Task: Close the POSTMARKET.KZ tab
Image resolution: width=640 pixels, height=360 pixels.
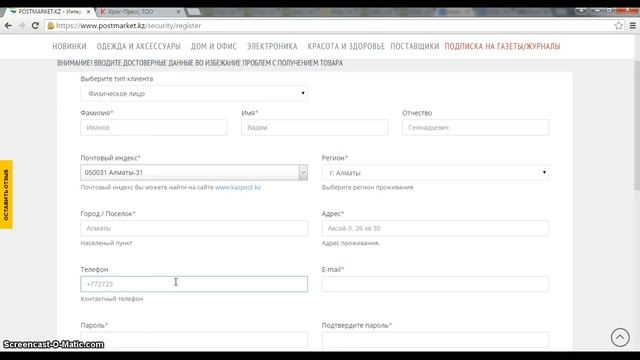Action: [x=88, y=12]
